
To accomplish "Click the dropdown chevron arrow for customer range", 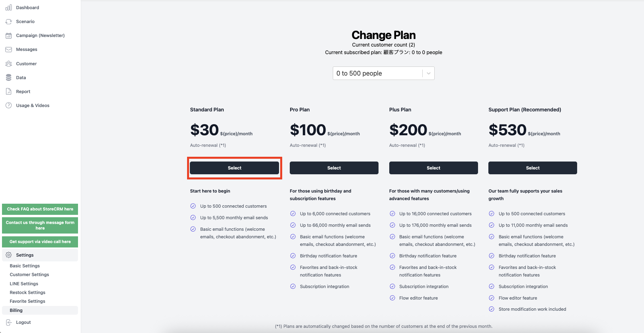I will coord(429,73).
